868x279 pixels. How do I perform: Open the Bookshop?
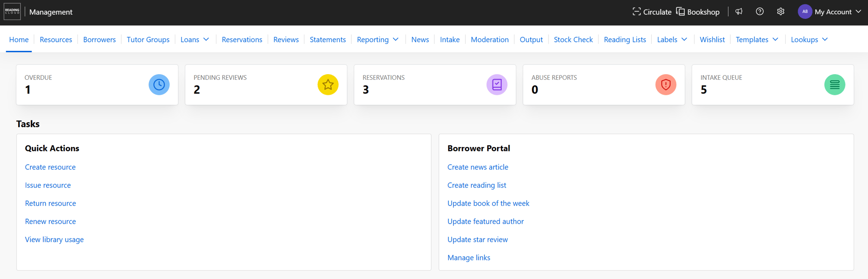coord(698,12)
